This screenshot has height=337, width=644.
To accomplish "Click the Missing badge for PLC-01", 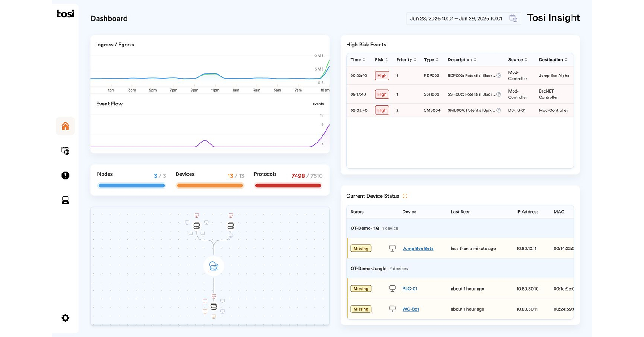I will click(x=361, y=288).
